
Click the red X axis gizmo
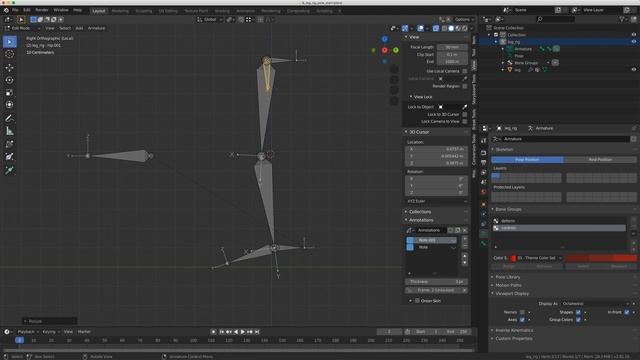click(x=384, y=50)
